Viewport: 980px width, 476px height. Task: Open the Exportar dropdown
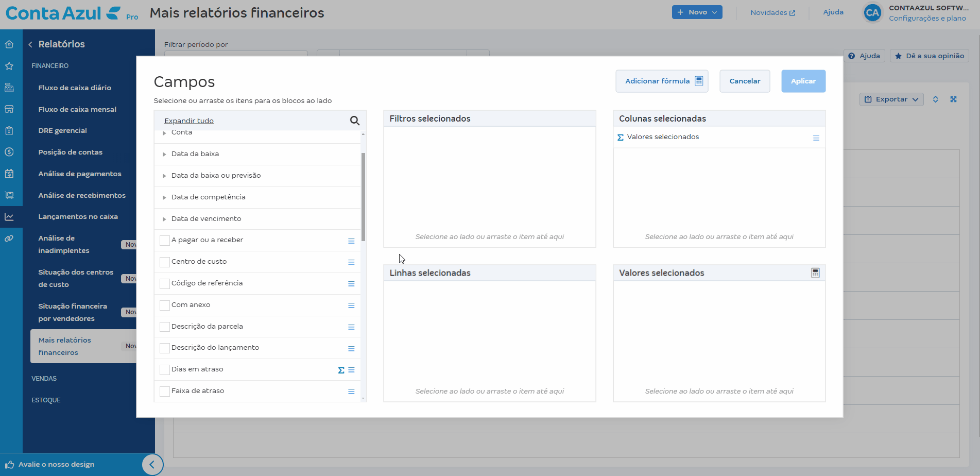891,99
